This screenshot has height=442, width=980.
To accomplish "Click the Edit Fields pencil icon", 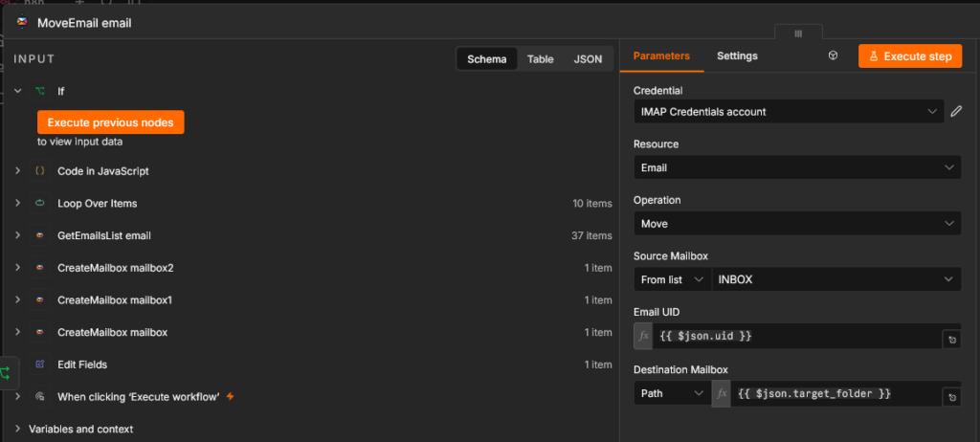I will 40,365.
